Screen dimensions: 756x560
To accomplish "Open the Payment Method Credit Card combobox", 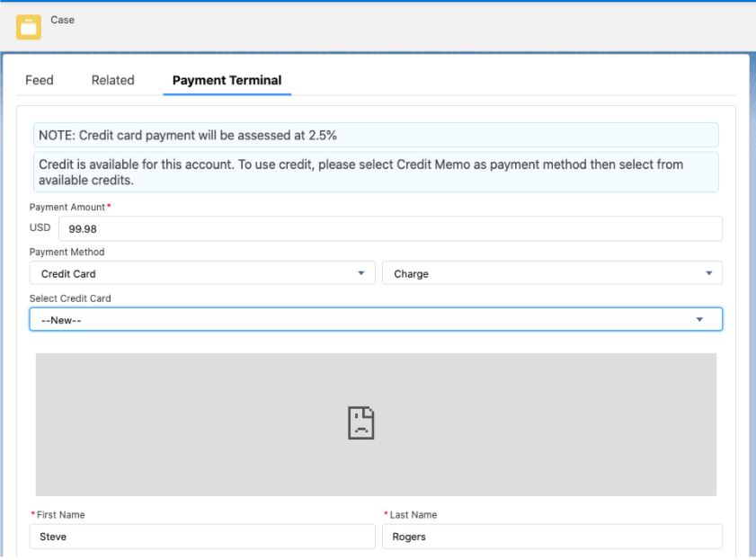I will 198,273.
